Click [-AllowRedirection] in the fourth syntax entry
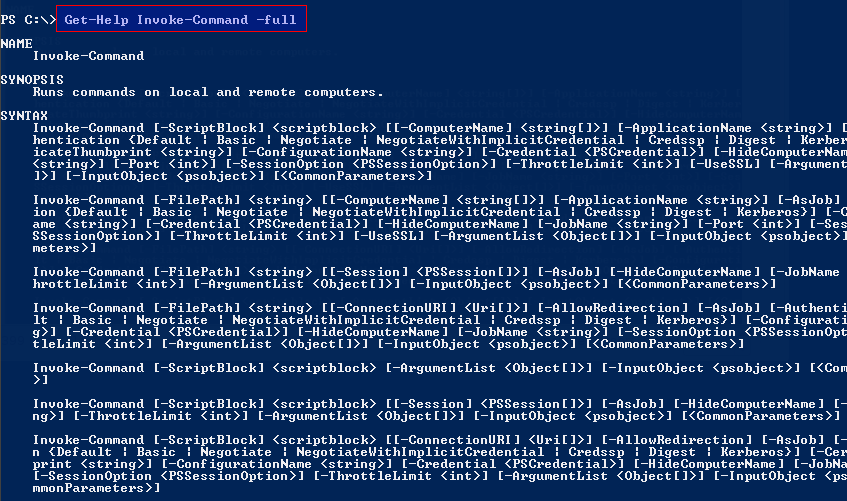 (613, 308)
